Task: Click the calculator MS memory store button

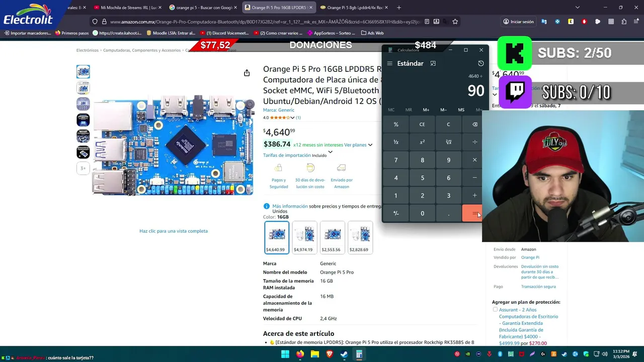Action: pyautogui.click(x=461, y=110)
